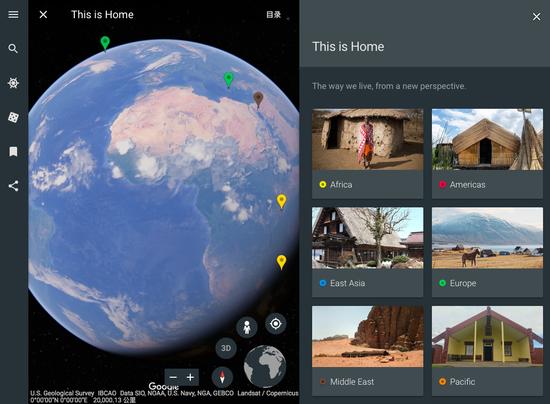Open Voyager ship's wheel icon
Screen dimensions: 550x404
(13, 83)
